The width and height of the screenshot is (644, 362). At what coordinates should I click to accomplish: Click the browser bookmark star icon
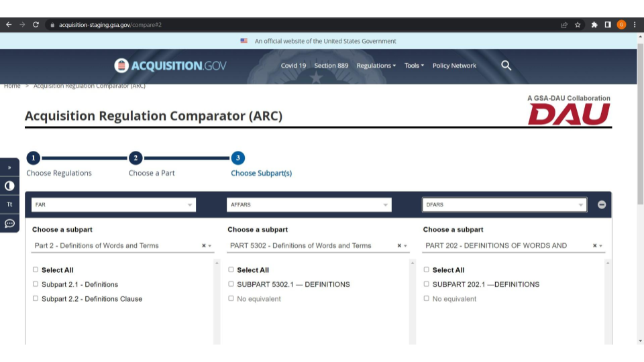click(578, 25)
